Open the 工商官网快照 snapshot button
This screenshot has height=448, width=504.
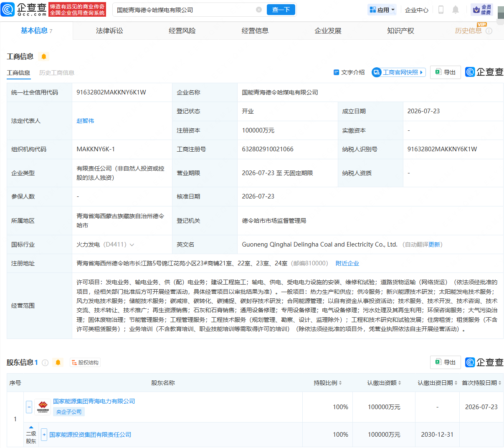point(399,72)
